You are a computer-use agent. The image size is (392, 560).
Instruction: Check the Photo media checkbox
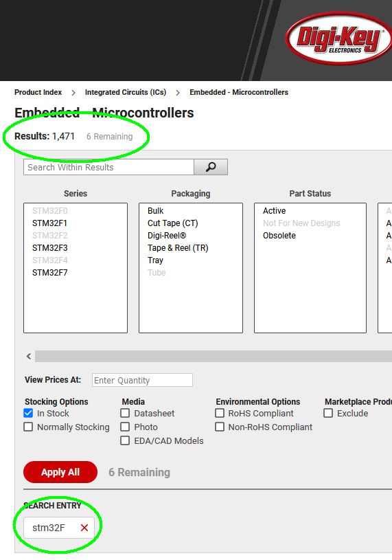(x=125, y=427)
